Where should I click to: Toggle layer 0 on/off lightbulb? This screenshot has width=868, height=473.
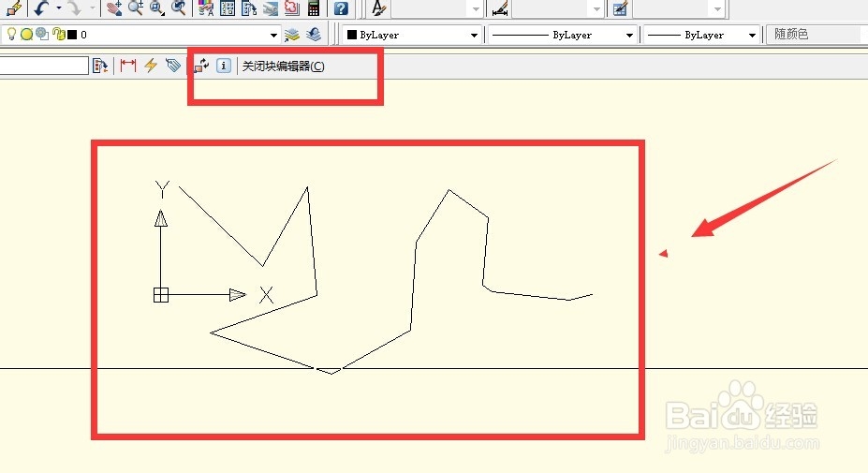(11, 35)
